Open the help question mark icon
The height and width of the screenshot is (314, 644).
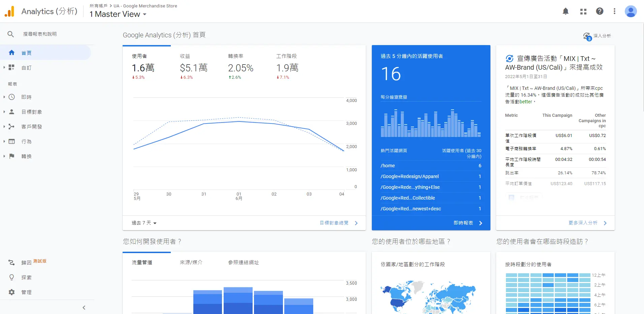coord(600,11)
